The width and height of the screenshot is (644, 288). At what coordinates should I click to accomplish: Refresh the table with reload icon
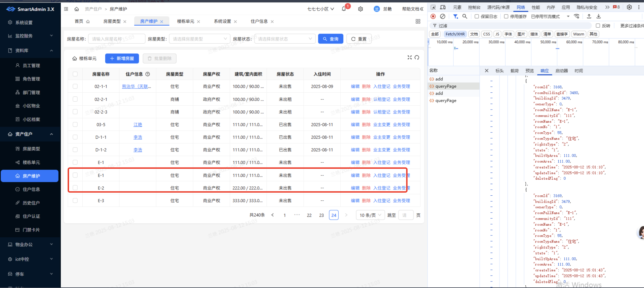click(x=417, y=57)
